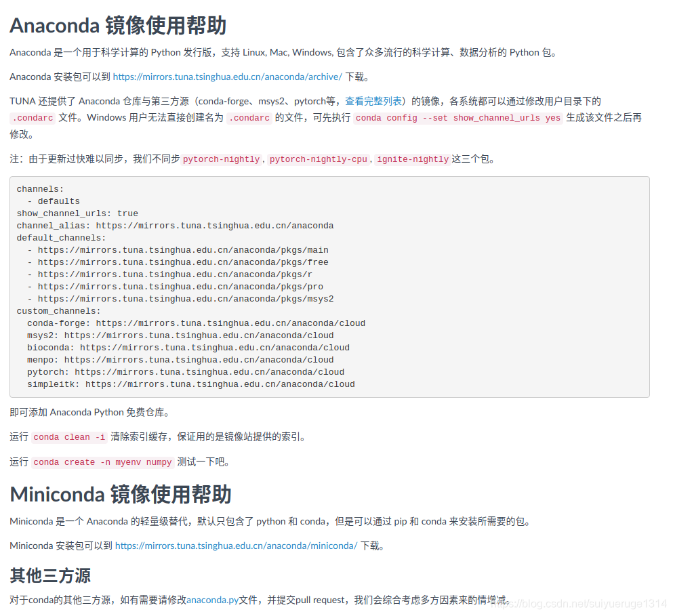Open the anaconda/miniconda download link
Screen dimensions: 673x616
236,546
